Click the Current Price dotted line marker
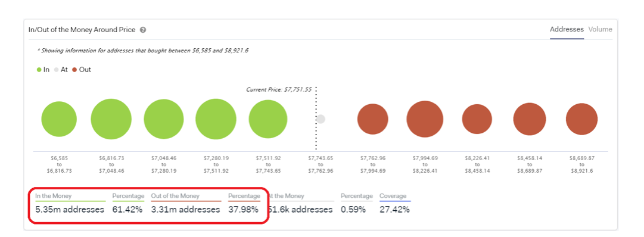Image resolution: width=644 pixels, height=237 pixels. point(316,118)
